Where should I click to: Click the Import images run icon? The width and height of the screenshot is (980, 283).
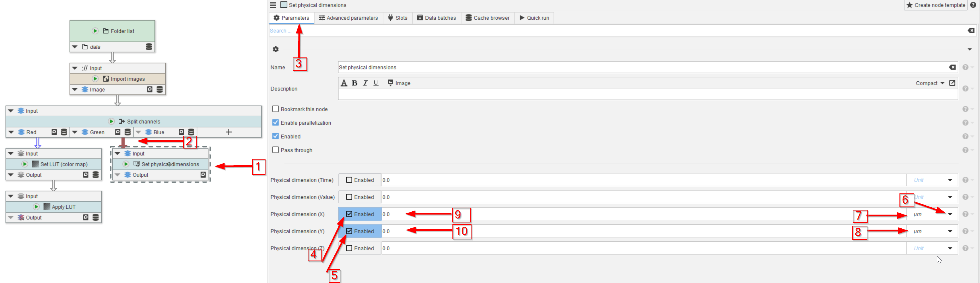(x=95, y=79)
